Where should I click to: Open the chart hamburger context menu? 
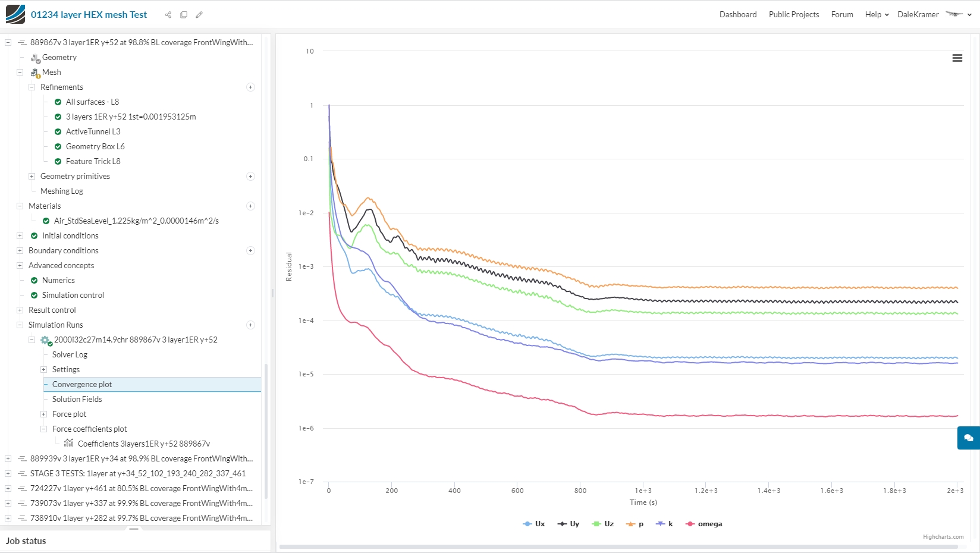[957, 58]
